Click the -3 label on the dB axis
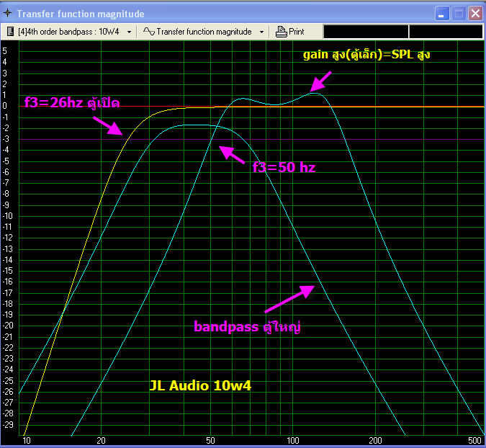Screen dimensions: 486x448 [x=6, y=139]
